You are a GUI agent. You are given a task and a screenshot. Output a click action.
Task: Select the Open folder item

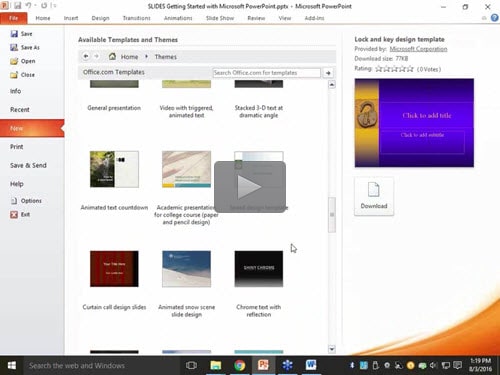click(x=23, y=61)
